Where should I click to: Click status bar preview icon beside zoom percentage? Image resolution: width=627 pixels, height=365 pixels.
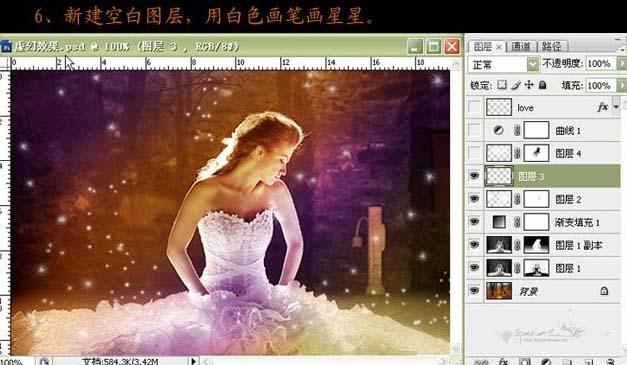click(44, 362)
